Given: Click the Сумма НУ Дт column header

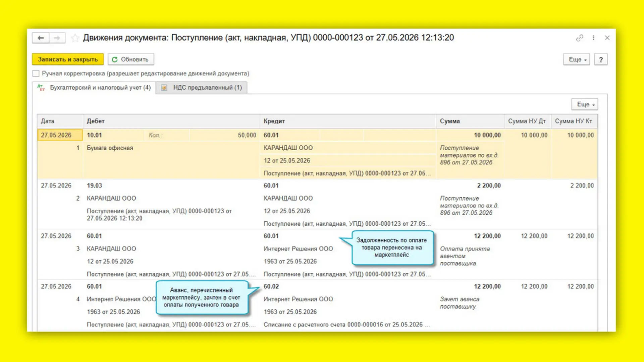Looking at the screenshot, I should coord(528,121).
